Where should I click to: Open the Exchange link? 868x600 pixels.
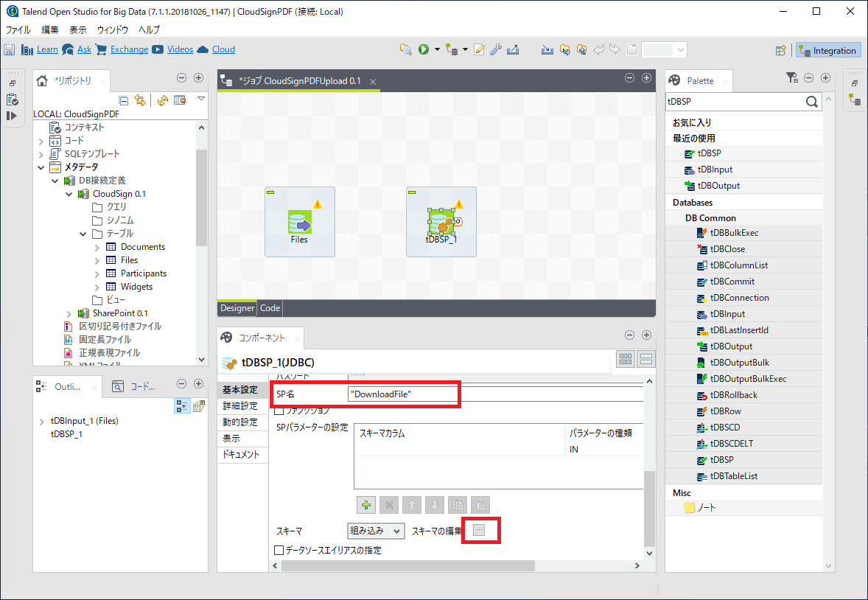pos(129,49)
